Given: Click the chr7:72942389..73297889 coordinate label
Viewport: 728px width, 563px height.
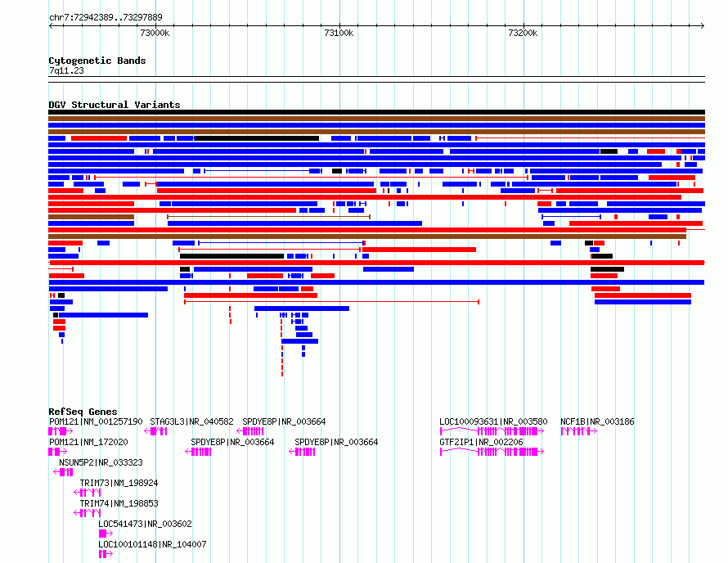Looking at the screenshot, I should (106, 17).
